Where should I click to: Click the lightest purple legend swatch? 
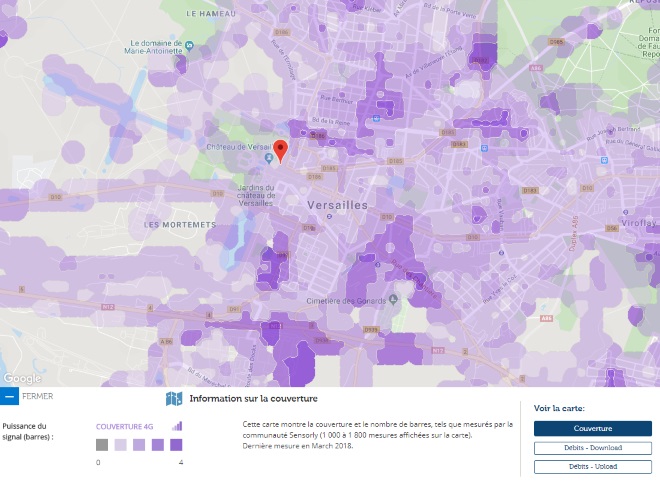pyautogui.click(x=120, y=445)
